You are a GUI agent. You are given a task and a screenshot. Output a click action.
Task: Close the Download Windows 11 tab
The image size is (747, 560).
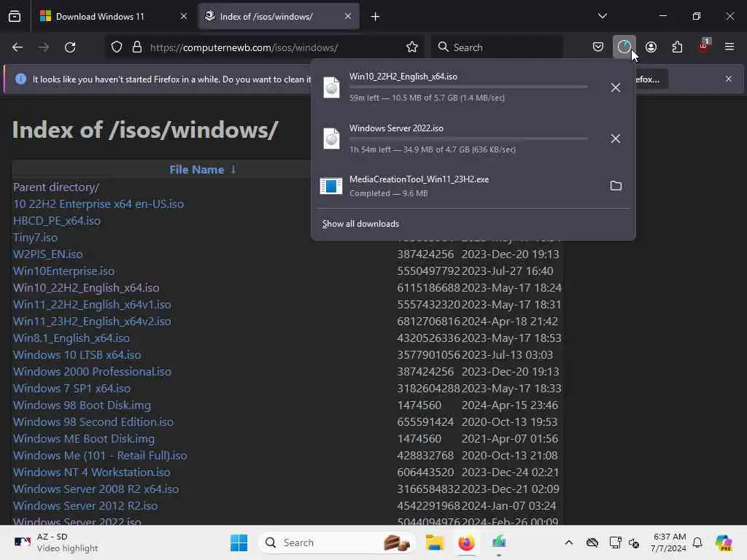[x=184, y=17]
